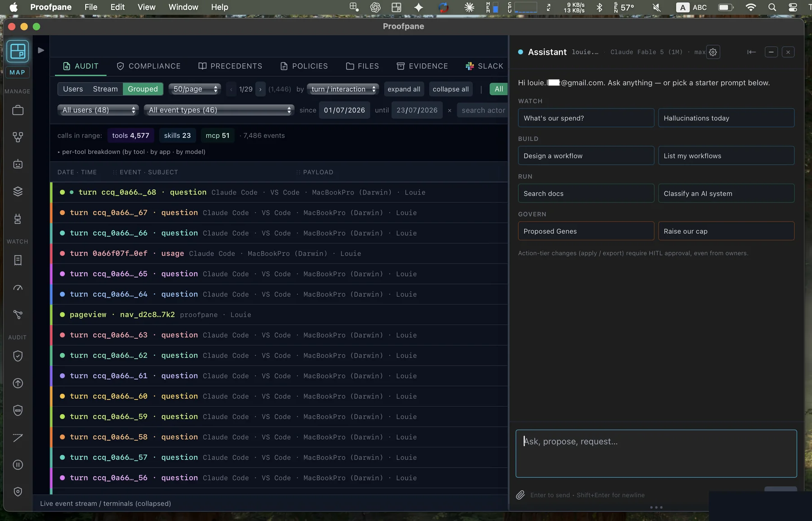Open the gauge speedometer icon in sidebar
Screen dimensions: 812x521
[x=18, y=288]
